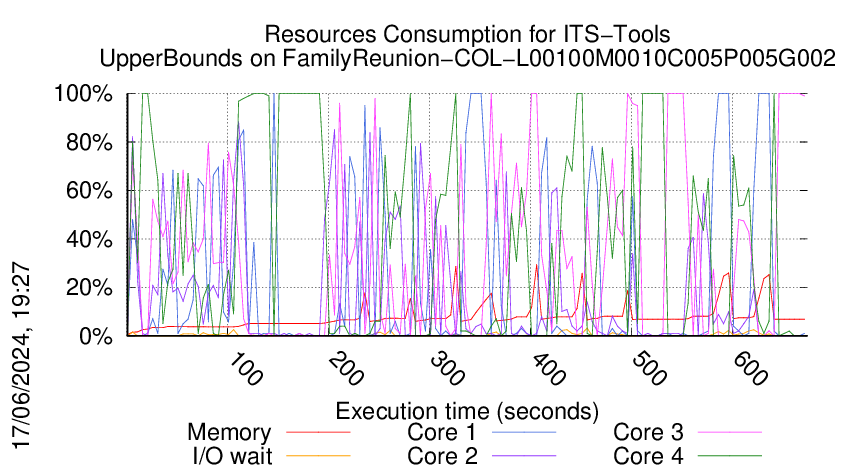Click the I/O wait legend label
Image resolution: width=850 pixels, height=475 pixels.
tap(232, 457)
